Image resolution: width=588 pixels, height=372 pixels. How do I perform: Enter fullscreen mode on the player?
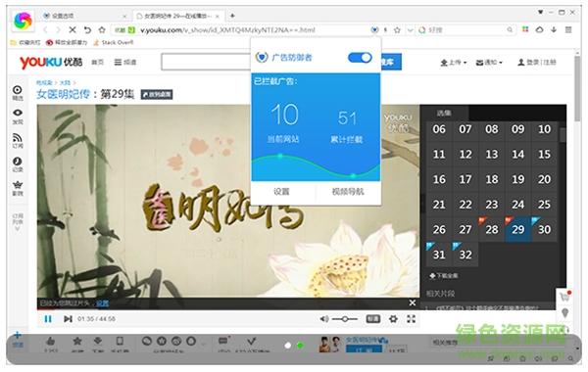[x=412, y=319]
